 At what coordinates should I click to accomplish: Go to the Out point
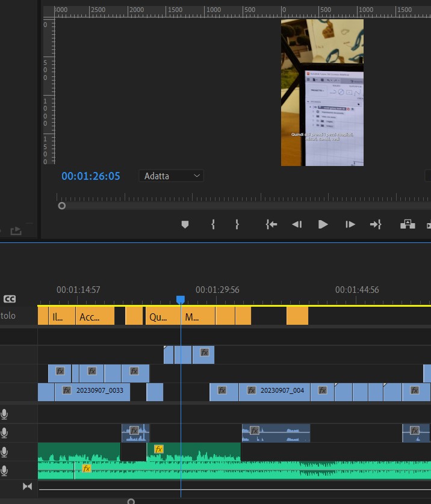pyautogui.click(x=376, y=224)
